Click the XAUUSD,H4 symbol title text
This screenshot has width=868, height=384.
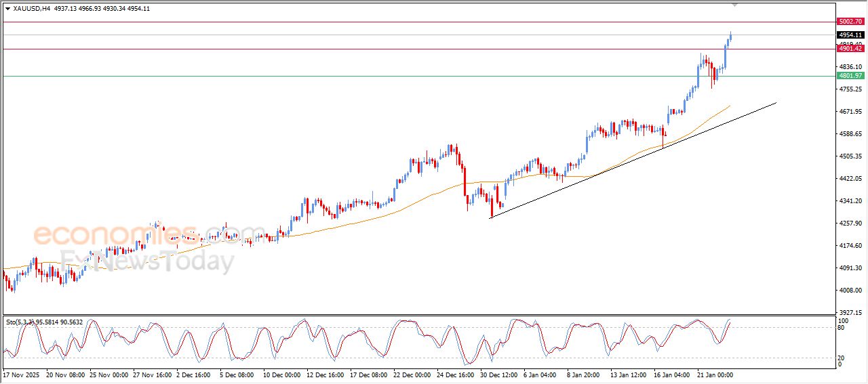(31, 9)
